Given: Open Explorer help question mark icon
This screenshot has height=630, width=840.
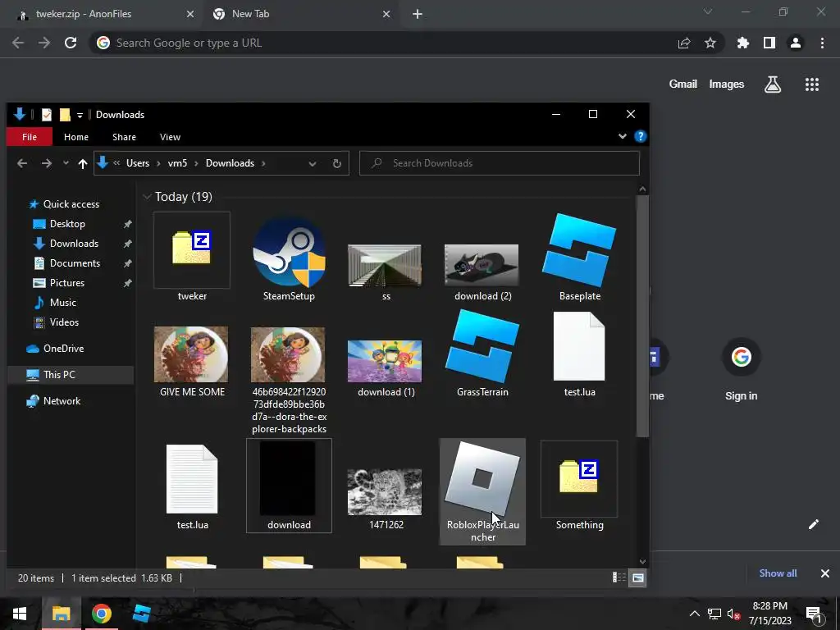Looking at the screenshot, I should coord(640,137).
